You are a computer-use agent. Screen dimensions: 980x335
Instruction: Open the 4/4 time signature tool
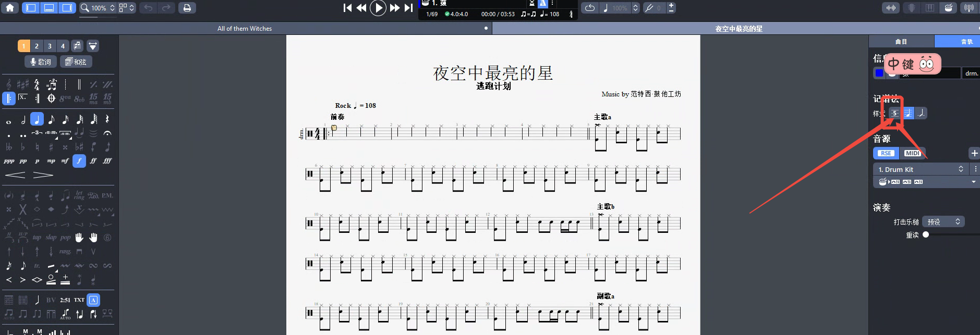37,84
